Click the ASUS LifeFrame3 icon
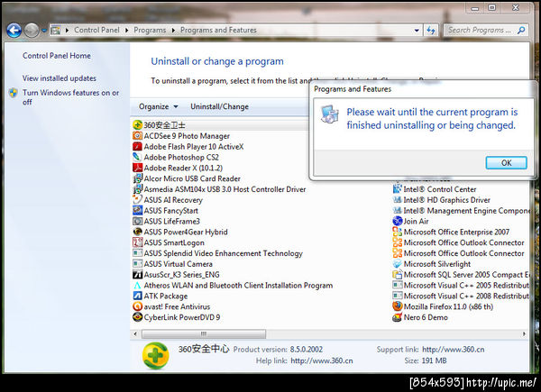Image resolution: width=541 pixels, height=392 pixels. (138, 221)
